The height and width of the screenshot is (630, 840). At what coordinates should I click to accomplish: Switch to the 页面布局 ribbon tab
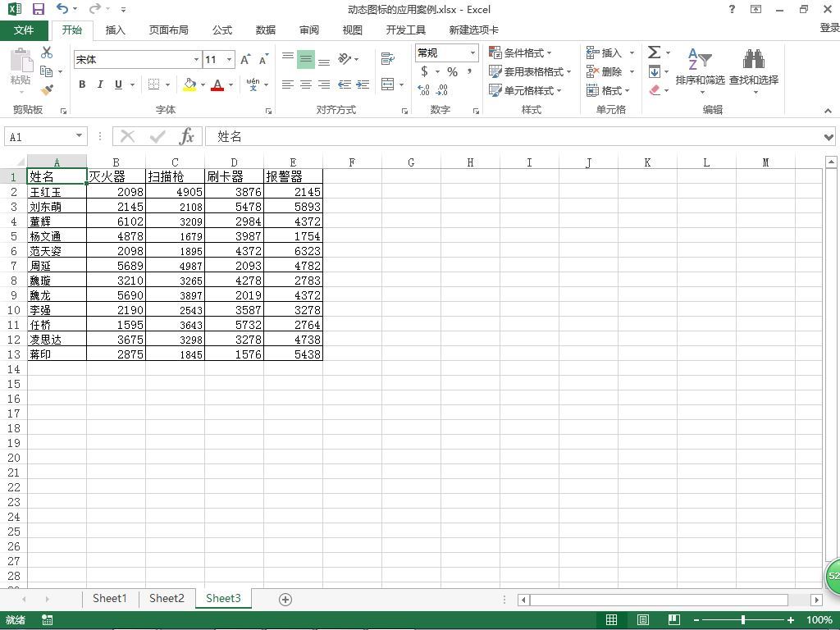(169, 30)
